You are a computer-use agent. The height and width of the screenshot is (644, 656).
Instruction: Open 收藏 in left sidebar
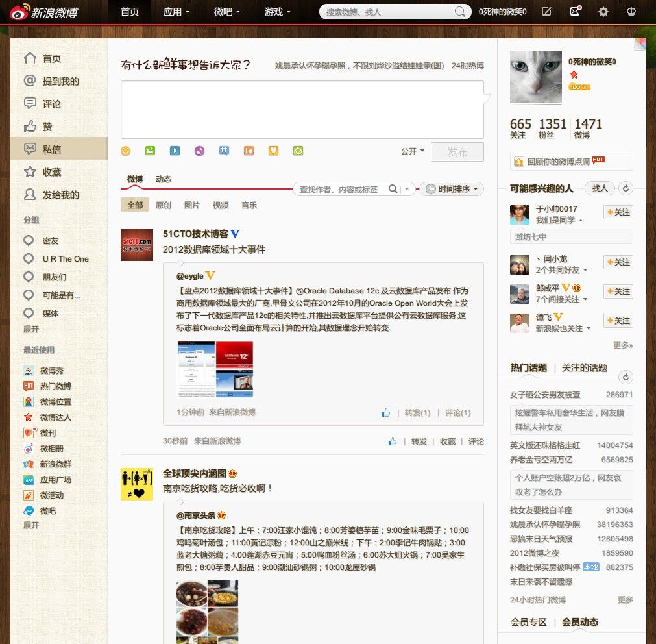pos(59,171)
